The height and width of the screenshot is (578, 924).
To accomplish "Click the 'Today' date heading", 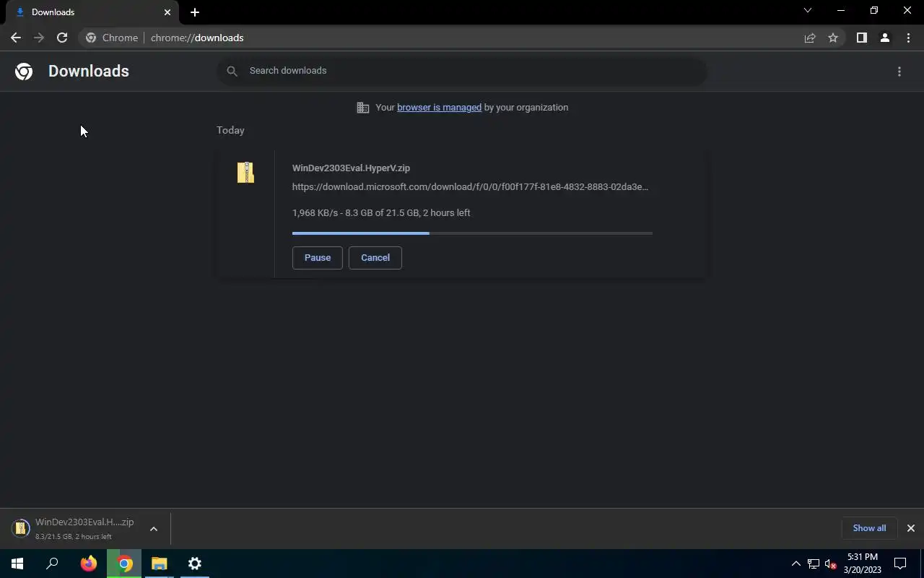I will tap(230, 131).
